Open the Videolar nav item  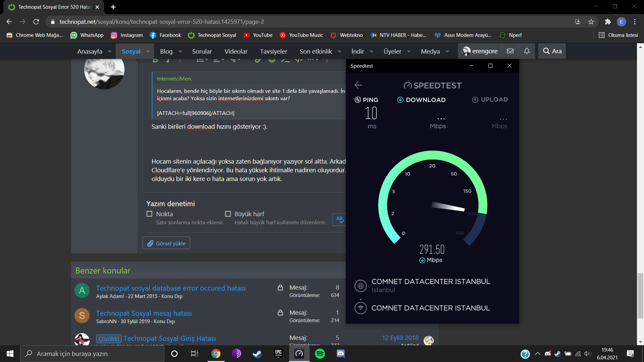(236, 51)
